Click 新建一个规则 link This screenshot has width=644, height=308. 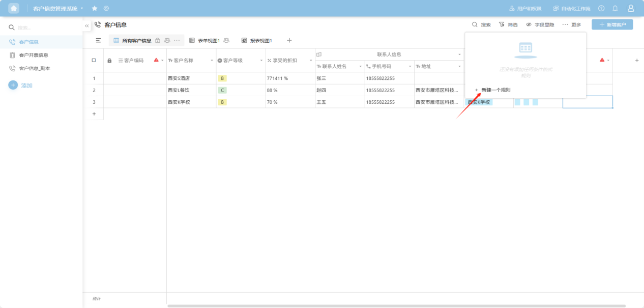coord(495,90)
